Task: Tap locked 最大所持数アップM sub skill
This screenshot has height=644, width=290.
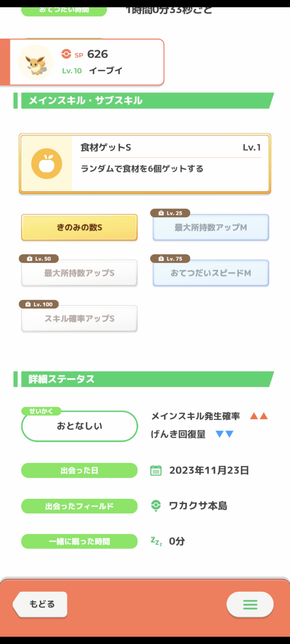Action: [211, 228]
